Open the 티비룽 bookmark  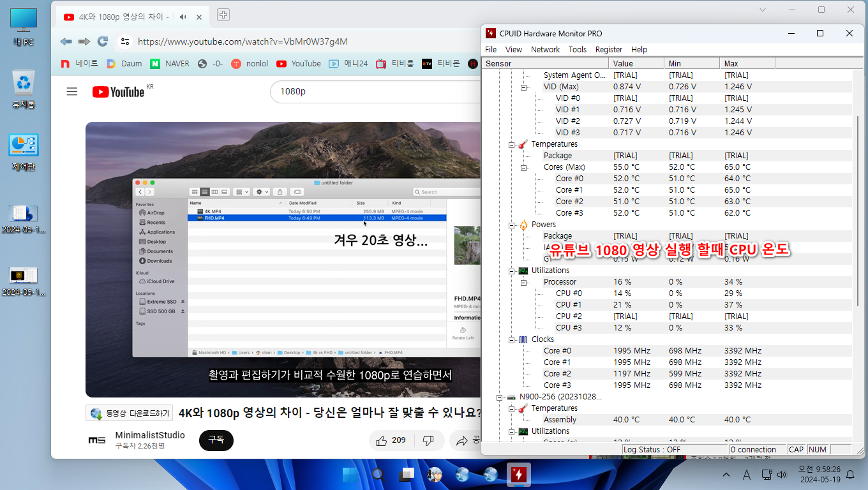[395, 64]
